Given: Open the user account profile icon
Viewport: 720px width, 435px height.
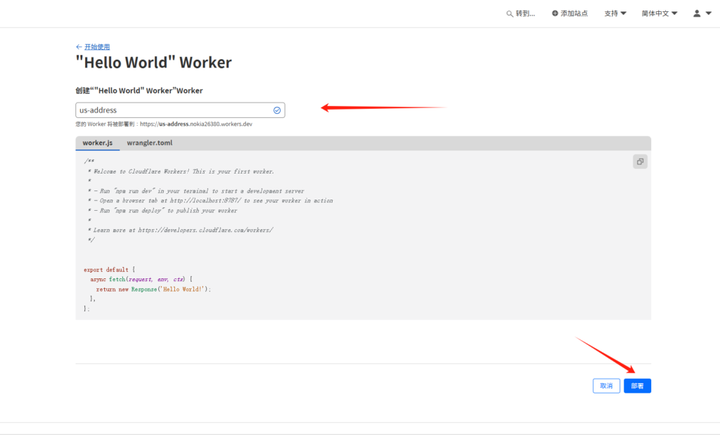Looking at the screenshot, I should click(697, 13).
